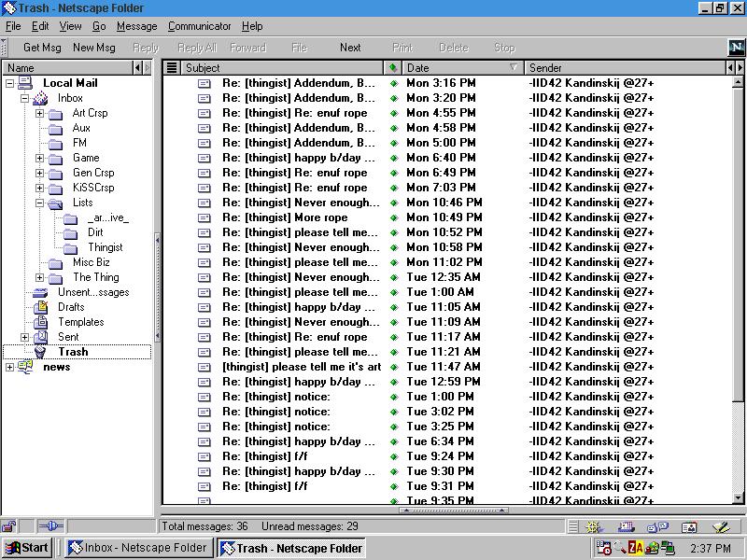Click the Local Mail computer icon
Image resolution: width=747 pixels, height=560 pixels.
click(x=25, y=83)
